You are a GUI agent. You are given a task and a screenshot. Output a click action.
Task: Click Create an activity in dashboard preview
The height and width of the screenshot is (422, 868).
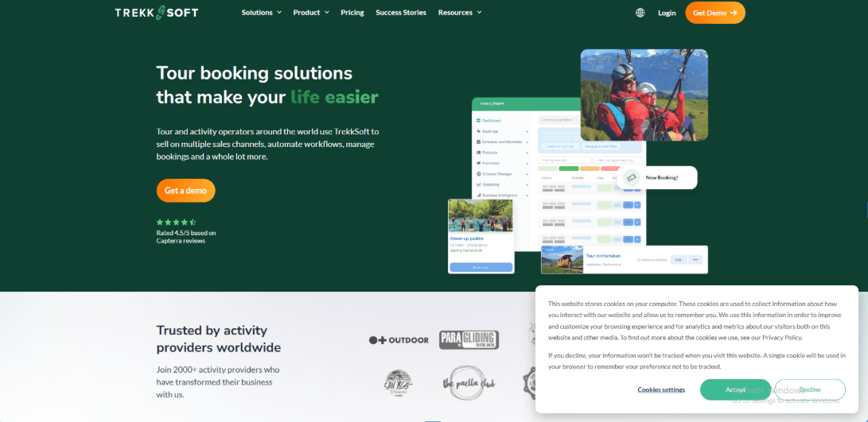pyautogui.click(x=561, y=146)
